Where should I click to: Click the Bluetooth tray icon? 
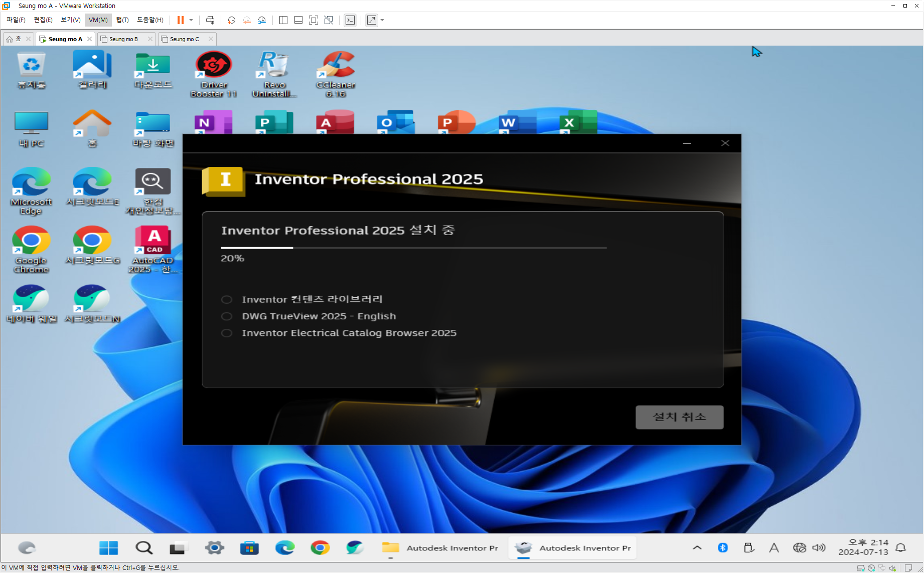coord(723,548)
